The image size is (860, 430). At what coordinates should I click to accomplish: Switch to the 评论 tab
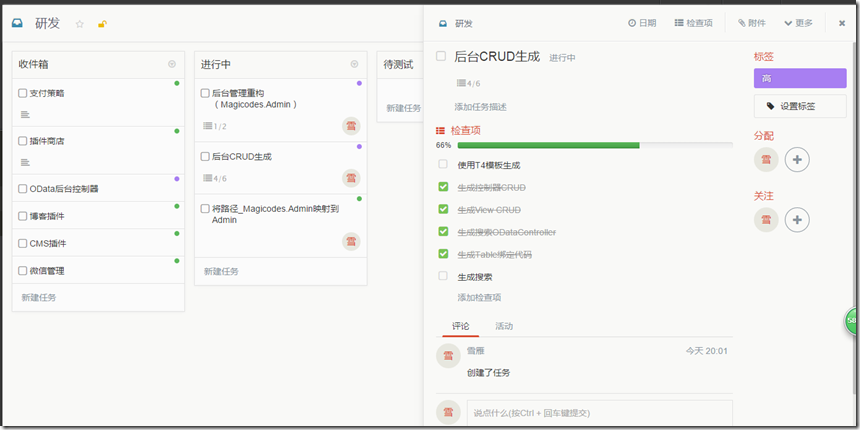pos(461,326)
